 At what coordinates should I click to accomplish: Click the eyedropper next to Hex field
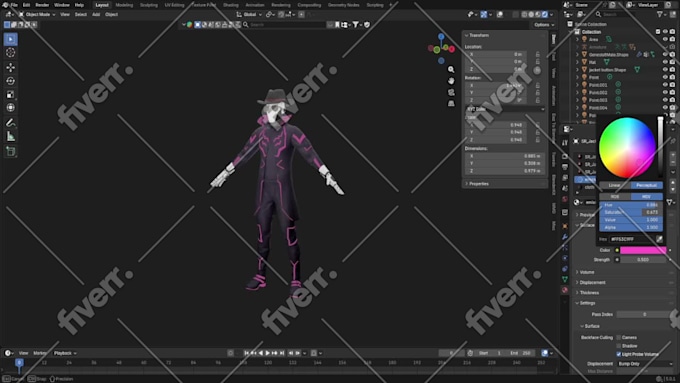[x=659, y=239]
